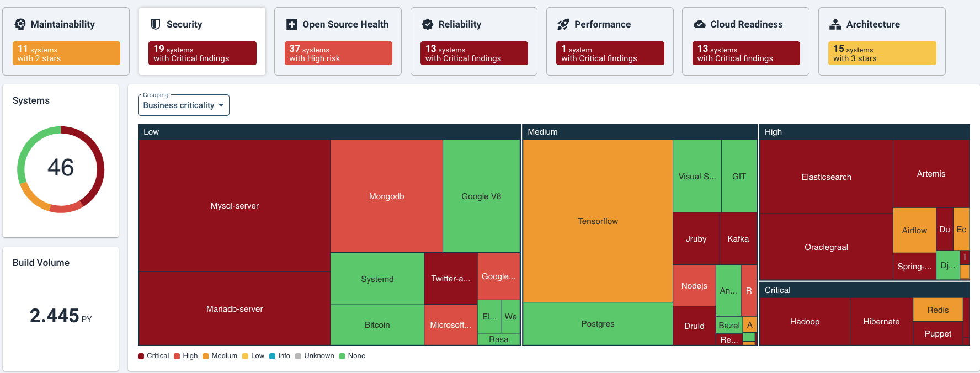
Task: Toggle the Critical legend swatch
Action: pyautogui.click(x=141, y=356)
